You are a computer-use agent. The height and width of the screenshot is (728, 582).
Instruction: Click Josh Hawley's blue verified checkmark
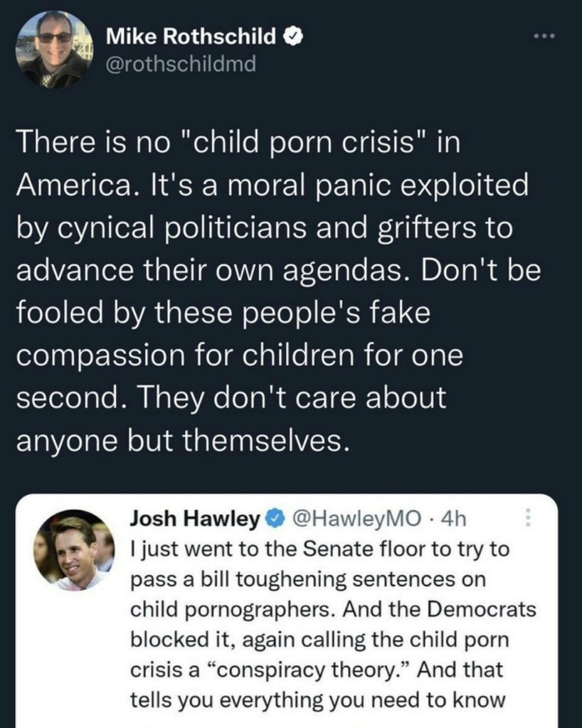[273, 521]
